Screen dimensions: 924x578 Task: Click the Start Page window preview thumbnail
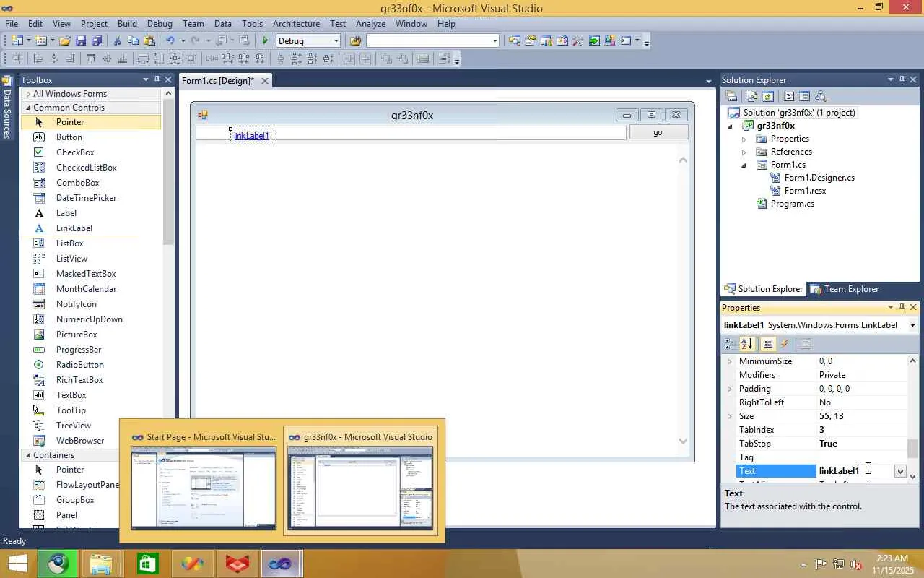(204, 488)
